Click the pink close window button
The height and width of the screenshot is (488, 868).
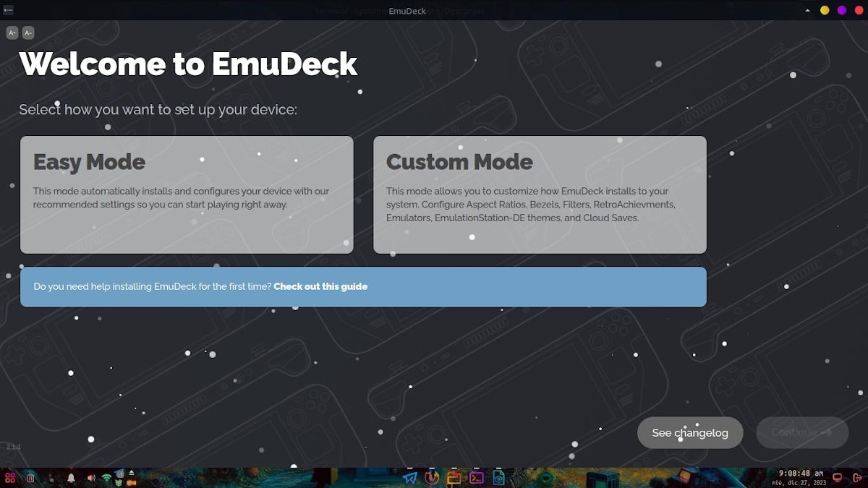859,10
